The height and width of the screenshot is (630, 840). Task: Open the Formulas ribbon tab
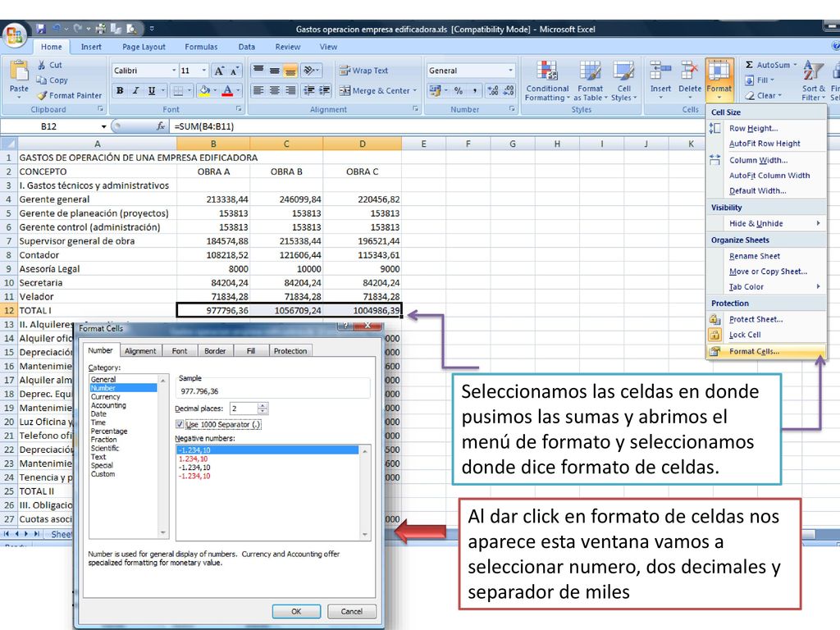click(201, 47)
